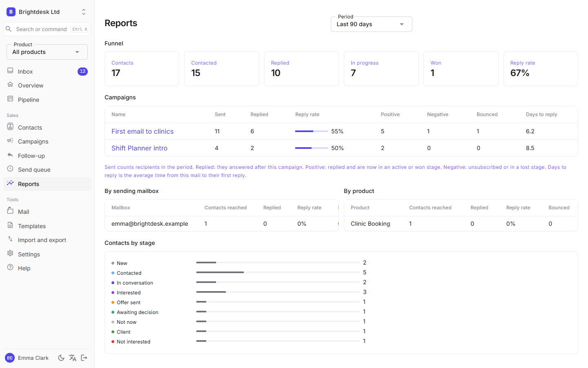588x368 pixels.
Task: Click the Templates document icon
Action: pyautogui.click(x=10, y=225)
